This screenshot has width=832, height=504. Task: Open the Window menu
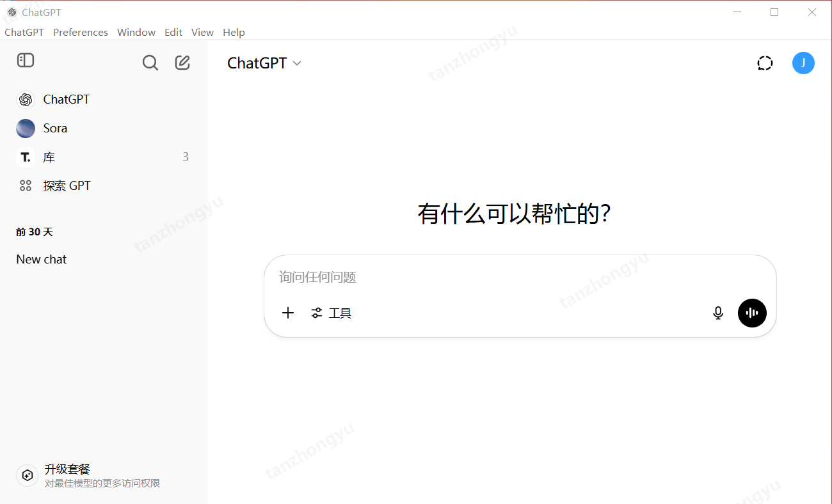[x=136, y=32]
